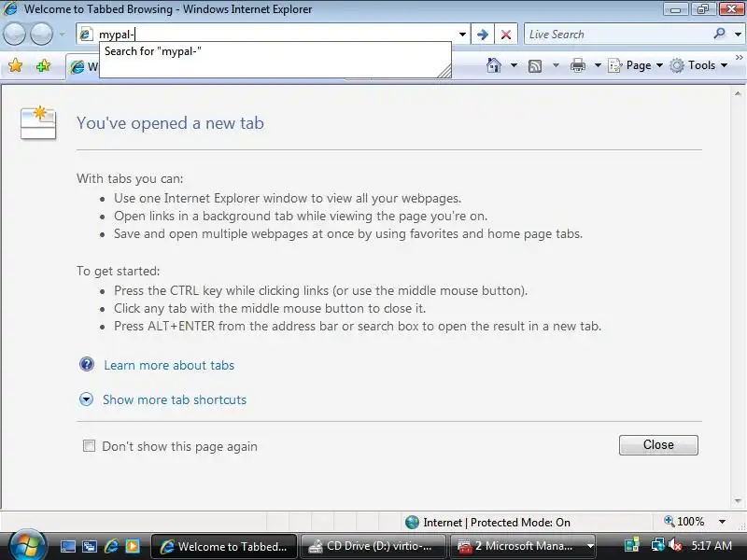Click the Print icon
The width and height of the screenshot is (747, 560).
point(577,65)
